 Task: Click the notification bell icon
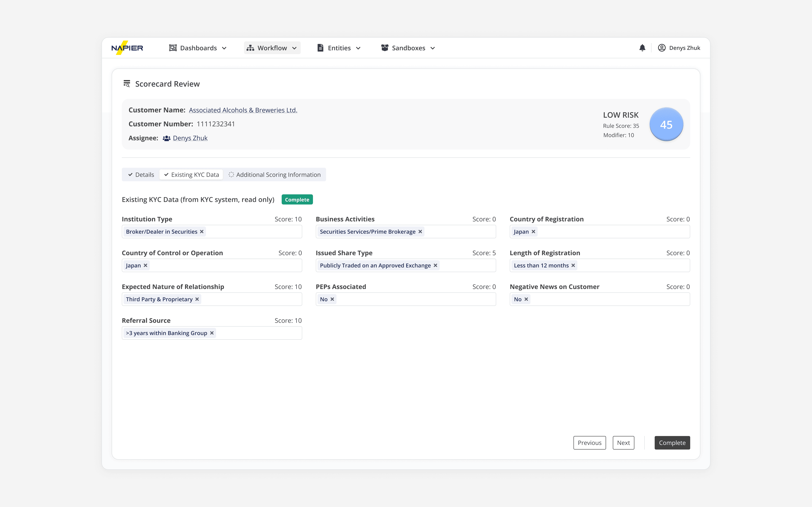(642, 48)
